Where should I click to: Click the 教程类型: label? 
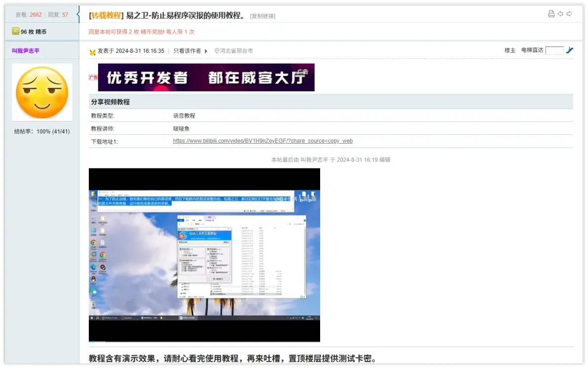103,116
